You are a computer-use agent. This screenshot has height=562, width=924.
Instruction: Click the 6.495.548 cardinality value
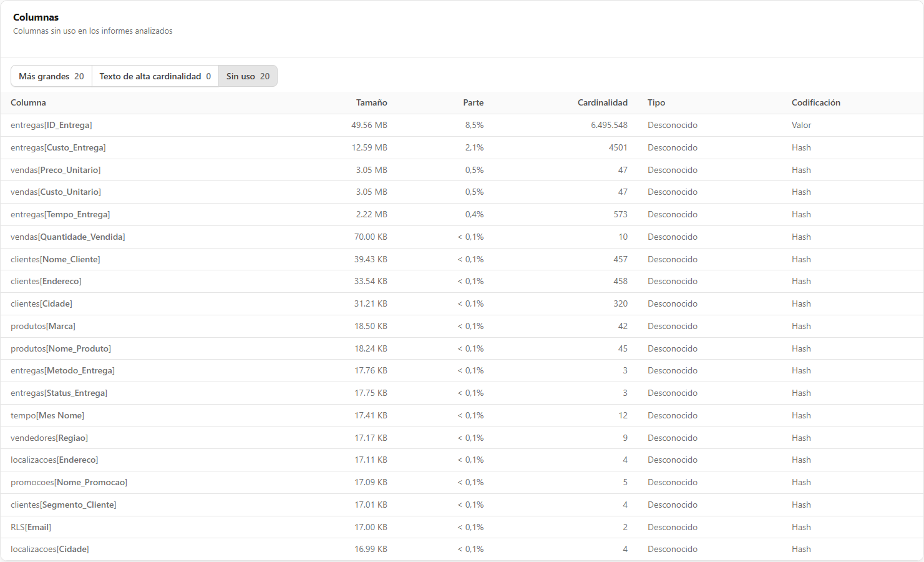tap(609, 125)
